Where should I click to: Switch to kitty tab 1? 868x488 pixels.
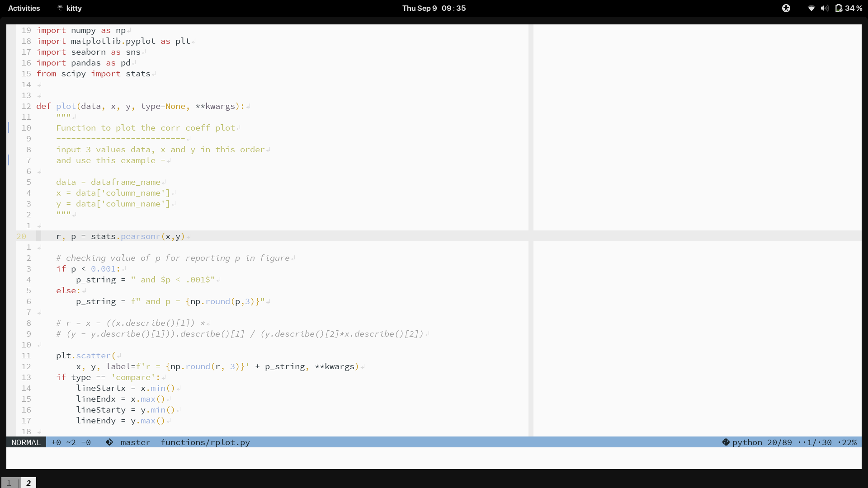(9, 483)
